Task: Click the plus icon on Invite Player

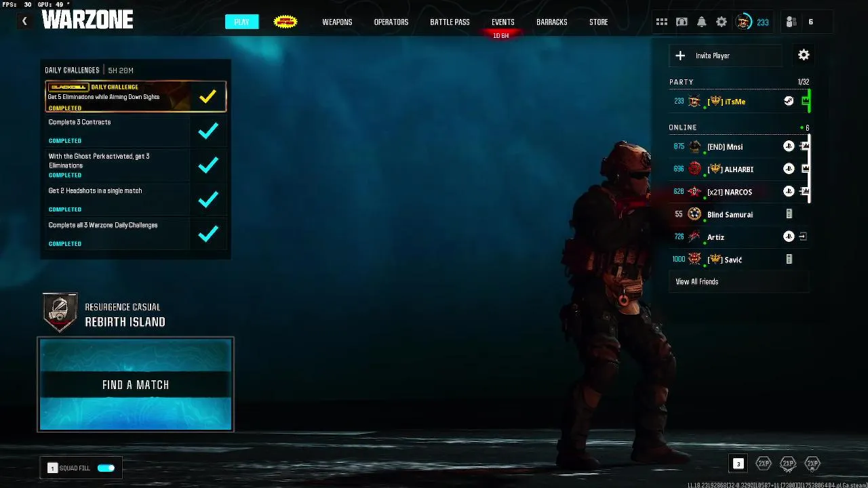Action: tap(680, 56)
